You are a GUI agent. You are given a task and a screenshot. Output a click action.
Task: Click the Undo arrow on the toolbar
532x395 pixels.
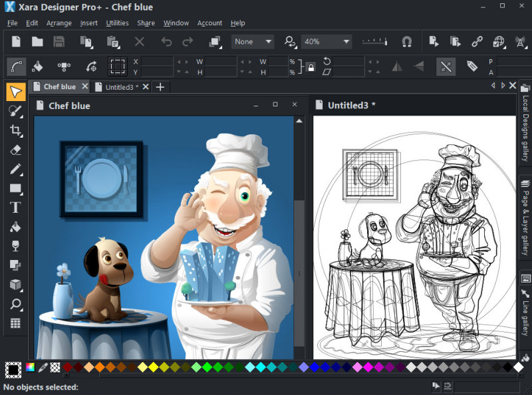point(166,41)
